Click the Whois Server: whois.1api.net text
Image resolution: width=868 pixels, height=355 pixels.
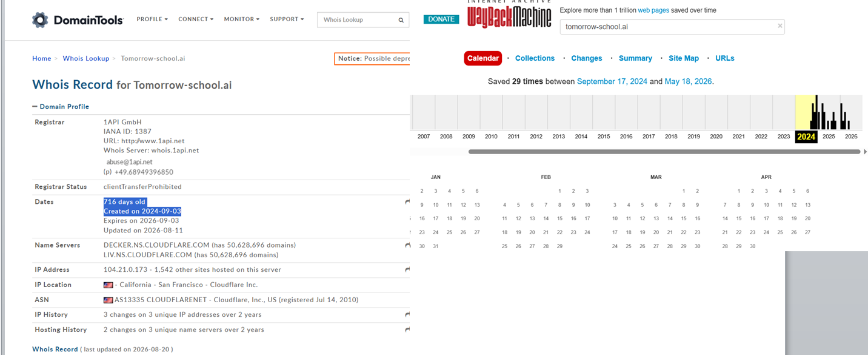click(x=151, y=150)
